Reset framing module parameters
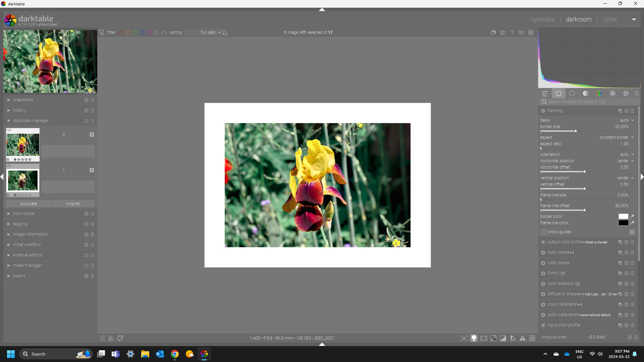644x362 pixels. tap(626, 111)
